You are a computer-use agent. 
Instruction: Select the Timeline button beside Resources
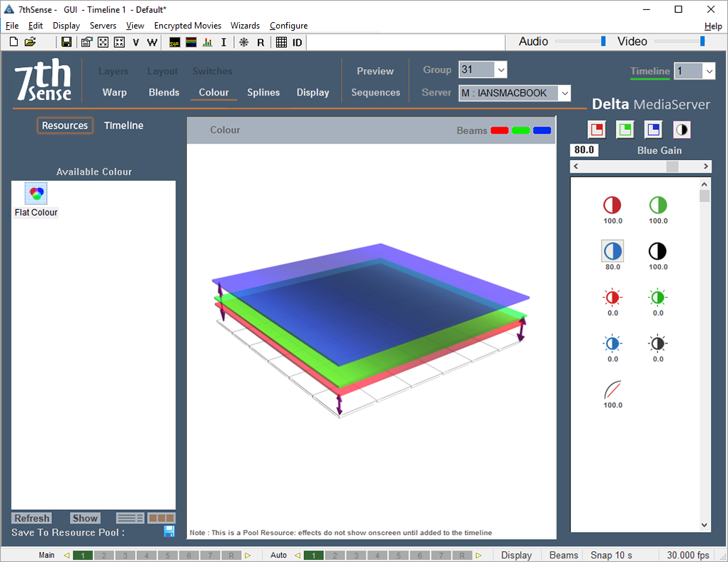tap(123, 126)
